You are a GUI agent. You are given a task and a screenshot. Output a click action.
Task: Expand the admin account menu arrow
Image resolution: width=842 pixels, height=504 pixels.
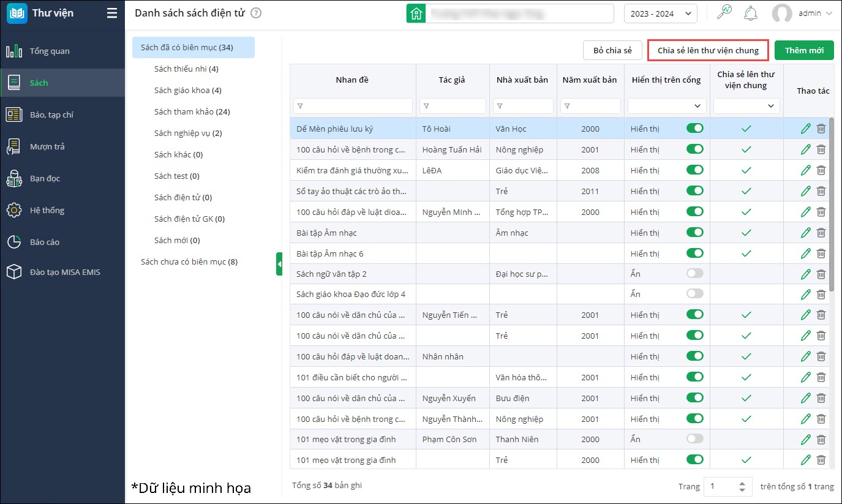tap(829, 13)
